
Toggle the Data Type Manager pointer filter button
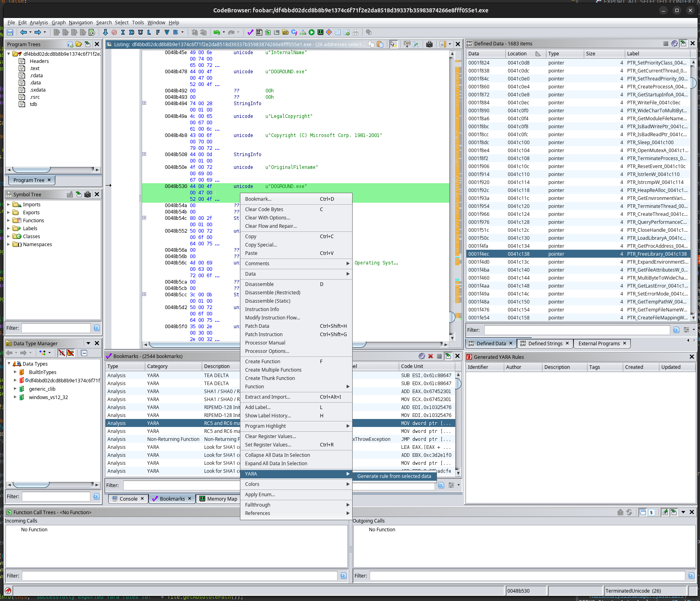tap(70, 353)
